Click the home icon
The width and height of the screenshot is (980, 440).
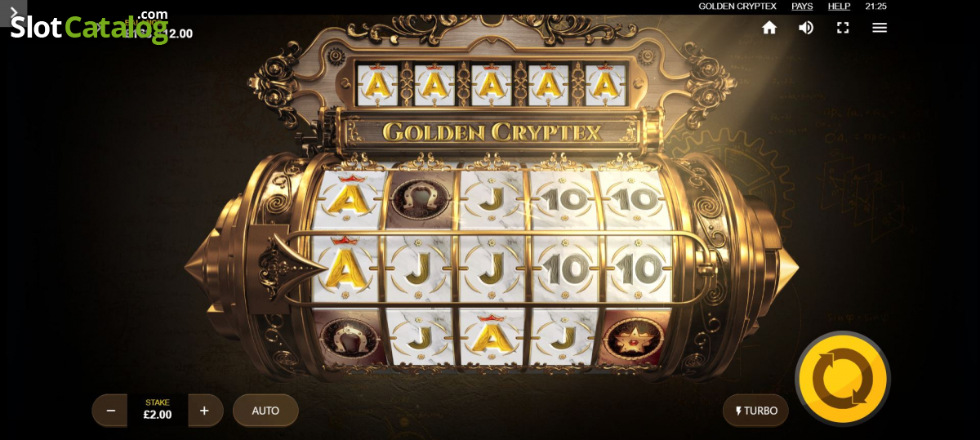(769, 28)
